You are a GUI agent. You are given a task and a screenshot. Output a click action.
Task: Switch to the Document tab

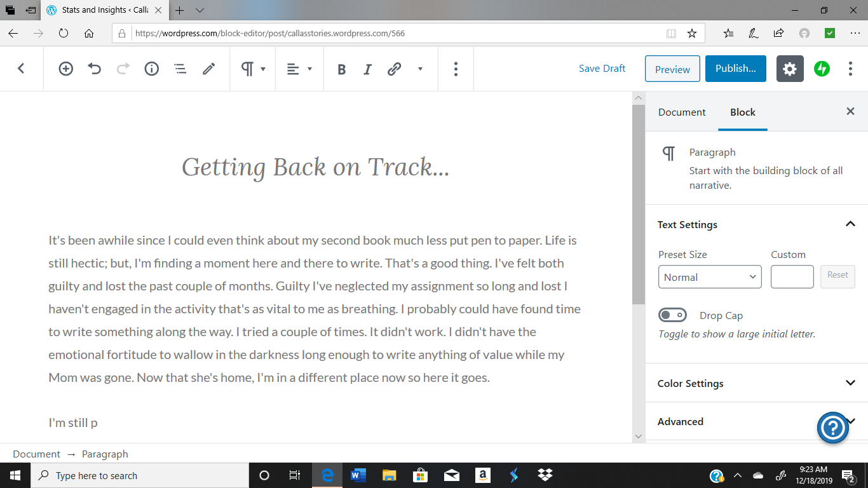[682, 112]
